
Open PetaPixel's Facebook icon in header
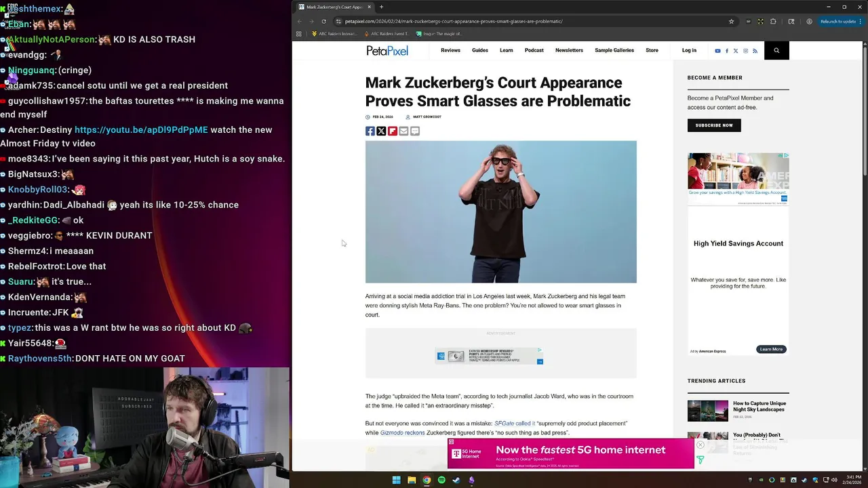(x=727, y=51)
